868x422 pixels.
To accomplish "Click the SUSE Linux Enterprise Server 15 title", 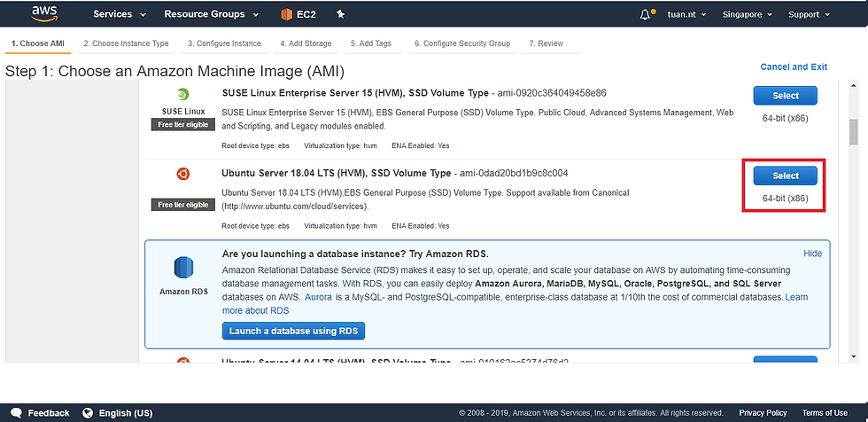I will click(x=355, y=93).
